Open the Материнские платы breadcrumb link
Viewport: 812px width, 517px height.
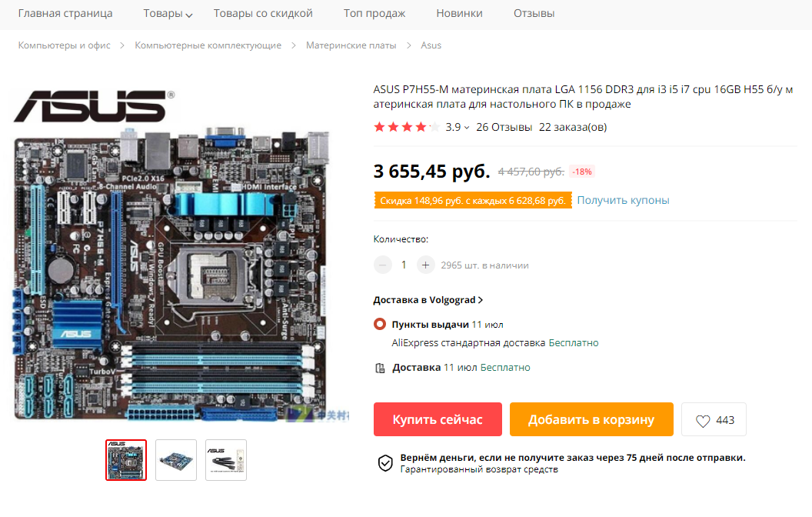tap(351, 45)
